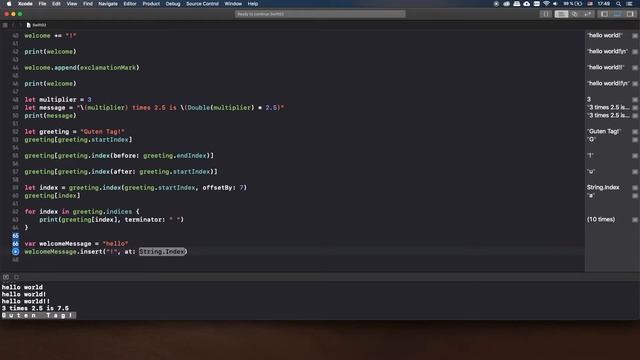This screenshot has height=360, width=640.
Task: Toggle the inspectors panel
Action: tap(630, 14)
